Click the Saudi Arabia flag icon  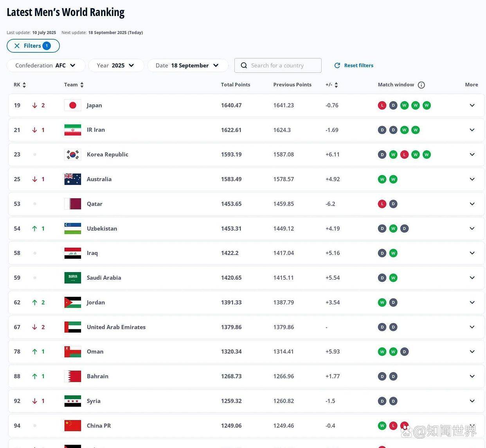73,278
